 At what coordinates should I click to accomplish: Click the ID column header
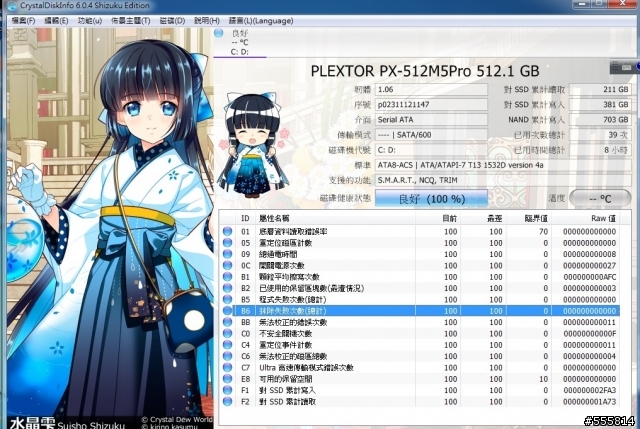[x=245, y=218]
